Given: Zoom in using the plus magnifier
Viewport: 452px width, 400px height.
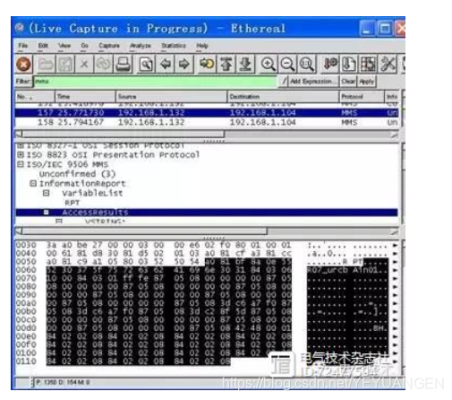Looking at the screenshot, I should point(268,64).
